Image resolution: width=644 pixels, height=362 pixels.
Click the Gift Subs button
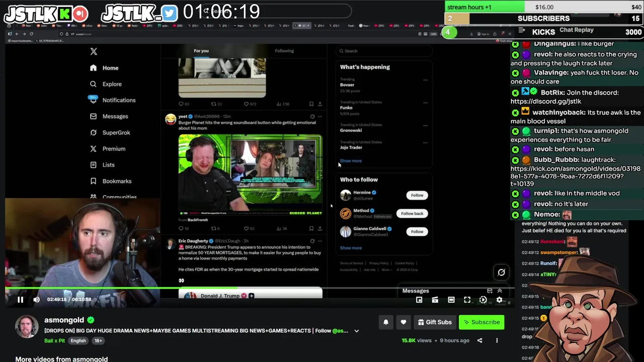pyautogui.click(x=435, y=322)
